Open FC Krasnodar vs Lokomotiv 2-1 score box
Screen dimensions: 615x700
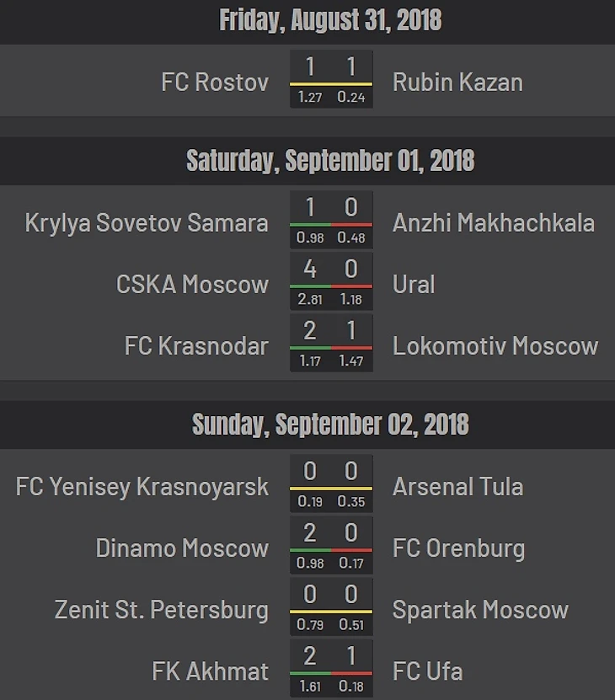(x=331, y=343)
